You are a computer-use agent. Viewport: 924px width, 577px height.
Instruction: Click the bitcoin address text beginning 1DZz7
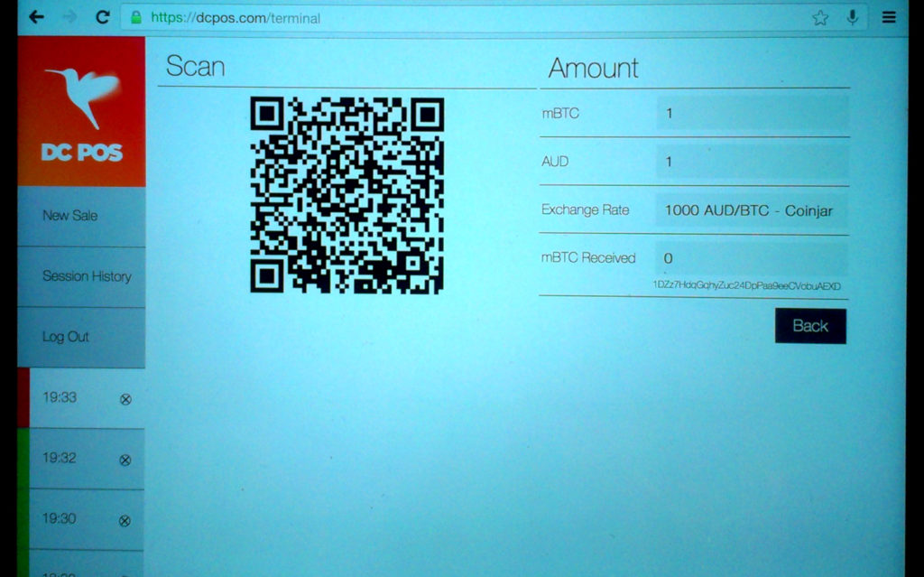pyautogui.click(x=746, y=286)
